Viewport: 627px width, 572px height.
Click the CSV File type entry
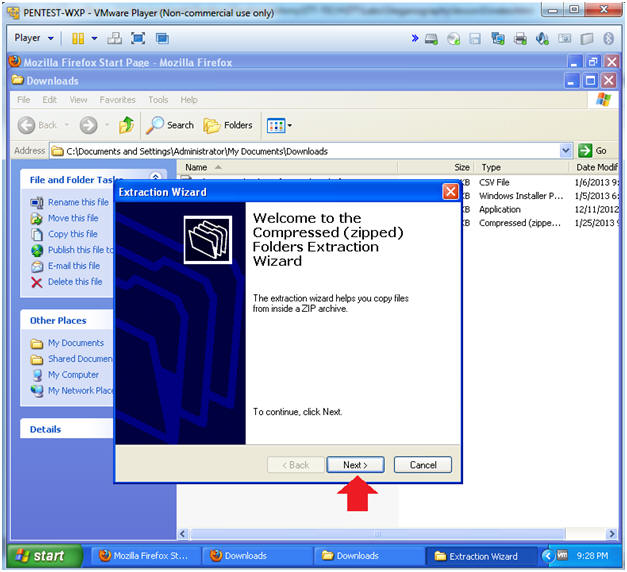[494, 182]
